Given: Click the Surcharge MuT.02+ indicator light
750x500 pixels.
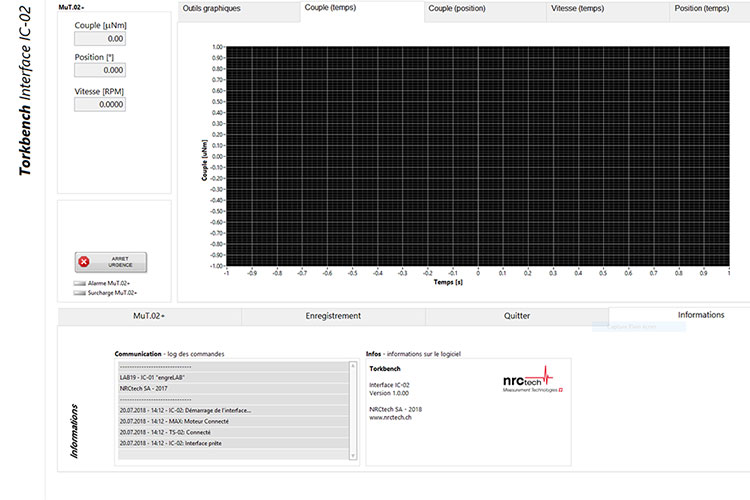Looking at the screenshot, I should [79, 293].
